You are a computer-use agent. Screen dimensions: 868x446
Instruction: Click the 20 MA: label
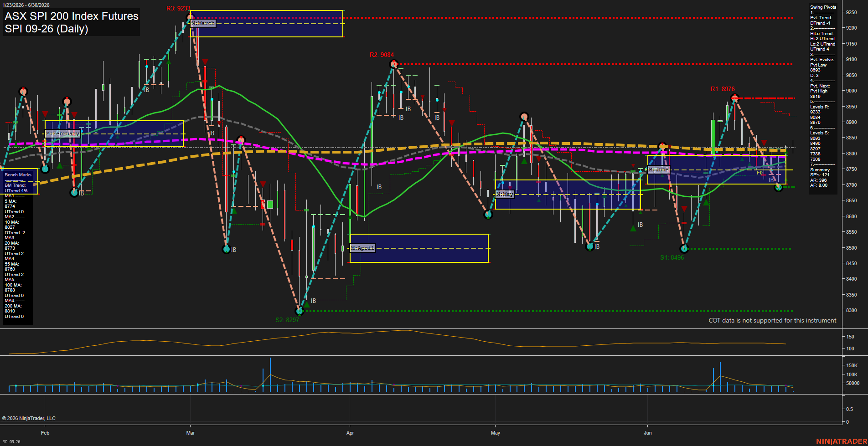click(12, 243)
